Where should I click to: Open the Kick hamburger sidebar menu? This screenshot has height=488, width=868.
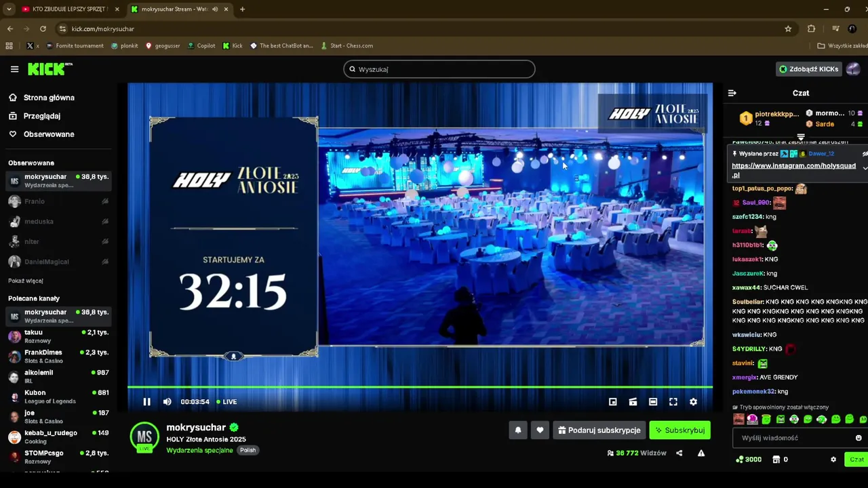click(x=14, y=69)
